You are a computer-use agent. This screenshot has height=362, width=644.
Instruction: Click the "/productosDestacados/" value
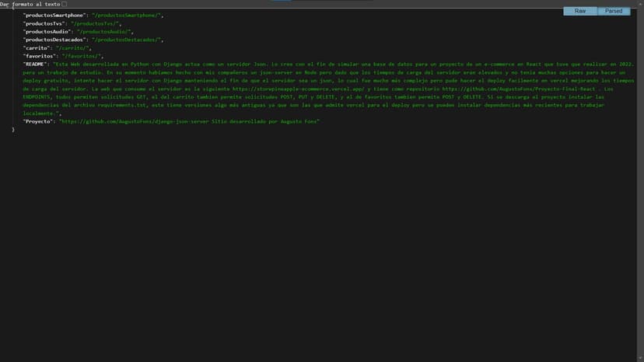click(126, 40)
